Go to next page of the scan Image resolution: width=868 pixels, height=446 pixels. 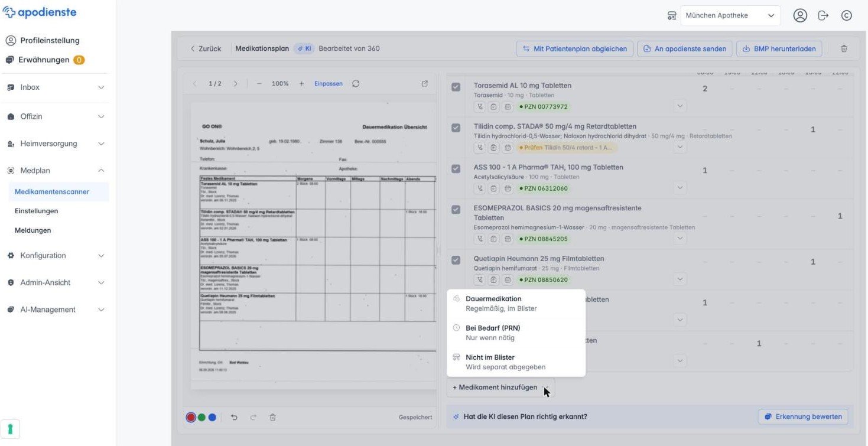[x=235, y=84]
